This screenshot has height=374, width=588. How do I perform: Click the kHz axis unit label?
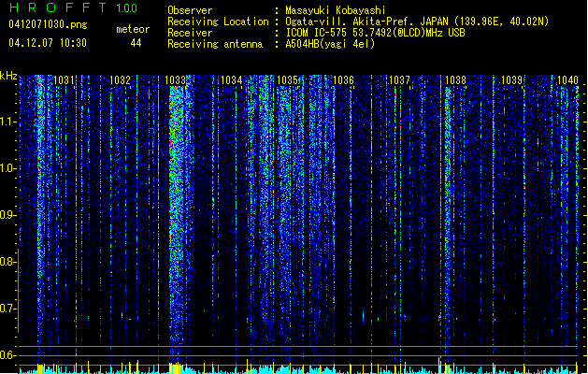pyautogui.click(x=8, y=76)
